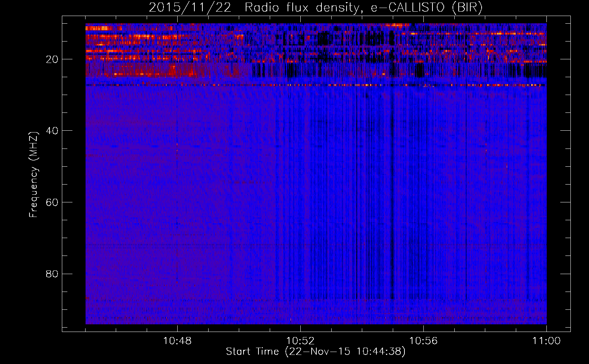Viewport: 589px width, 364px height.
Task: Click the 11:00 time tick label
Action: [546, 341]
